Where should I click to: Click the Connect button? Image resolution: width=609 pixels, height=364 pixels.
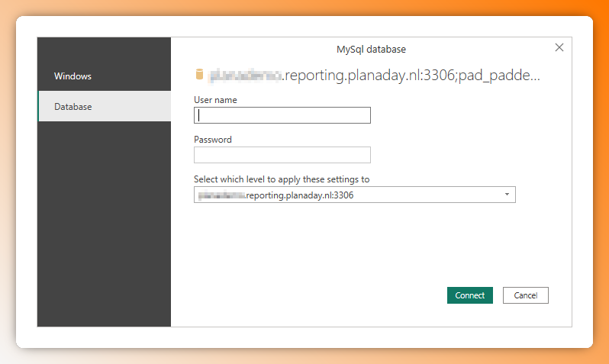tap(469, 295)
